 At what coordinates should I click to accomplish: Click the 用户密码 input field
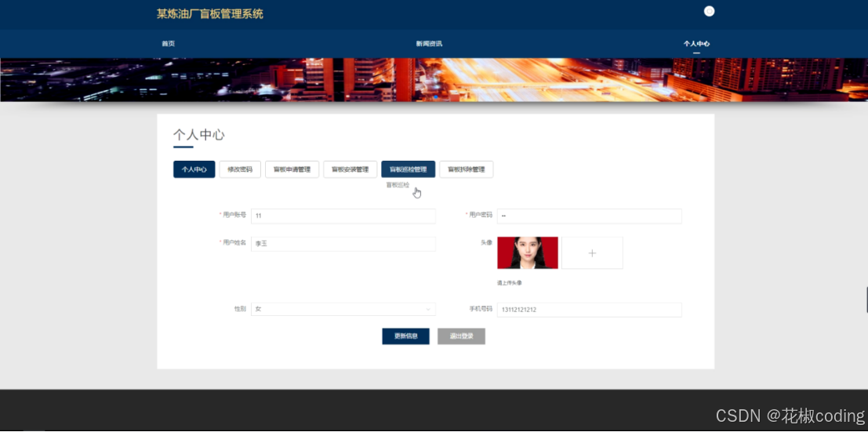click(x=589, y=216)
